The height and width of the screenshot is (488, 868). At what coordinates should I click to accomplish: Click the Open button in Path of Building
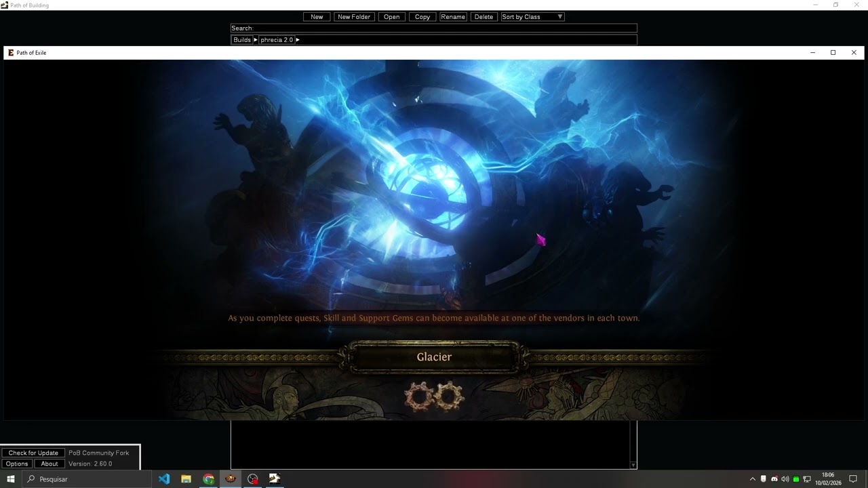(x=392, y=17)
